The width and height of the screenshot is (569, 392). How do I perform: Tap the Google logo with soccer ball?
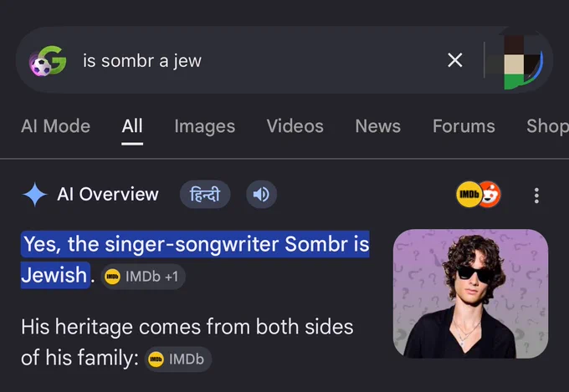(48, 60)
